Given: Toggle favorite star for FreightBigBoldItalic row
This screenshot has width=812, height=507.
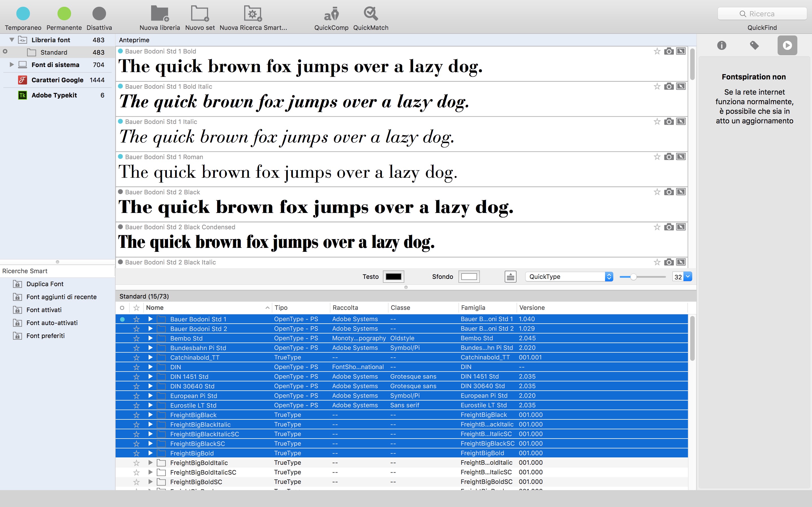Looking at the screenshot, I should 136,463.
